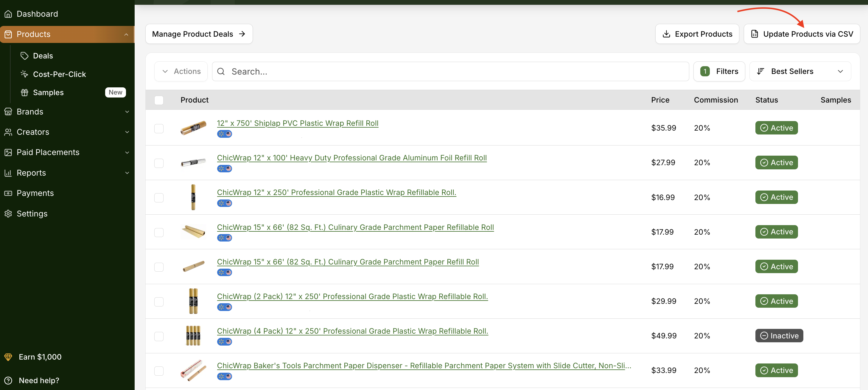Viewport: 868px width, 390px height.
Task: Click the Creators people icon
Action: coord(8,132)
